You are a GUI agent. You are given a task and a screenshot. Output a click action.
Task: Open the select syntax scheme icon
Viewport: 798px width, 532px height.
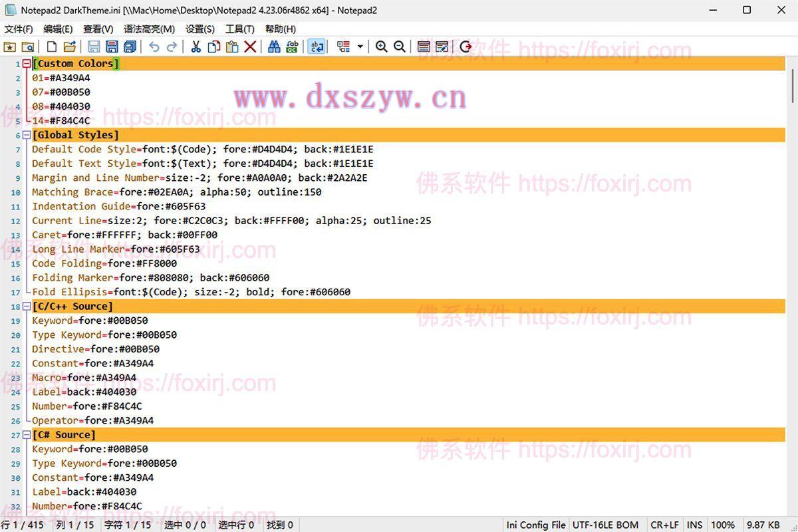pyautogui.click(x=424, y=47)
